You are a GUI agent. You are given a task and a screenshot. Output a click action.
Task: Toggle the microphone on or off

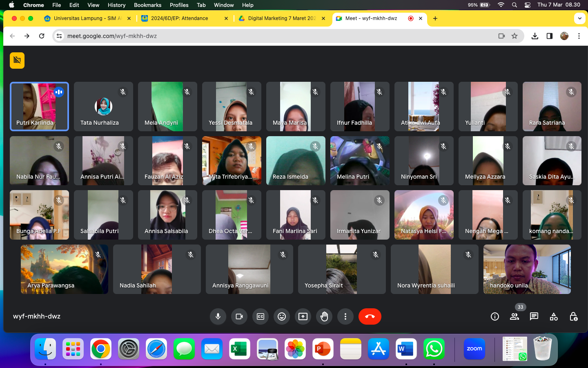pos(218,316)
